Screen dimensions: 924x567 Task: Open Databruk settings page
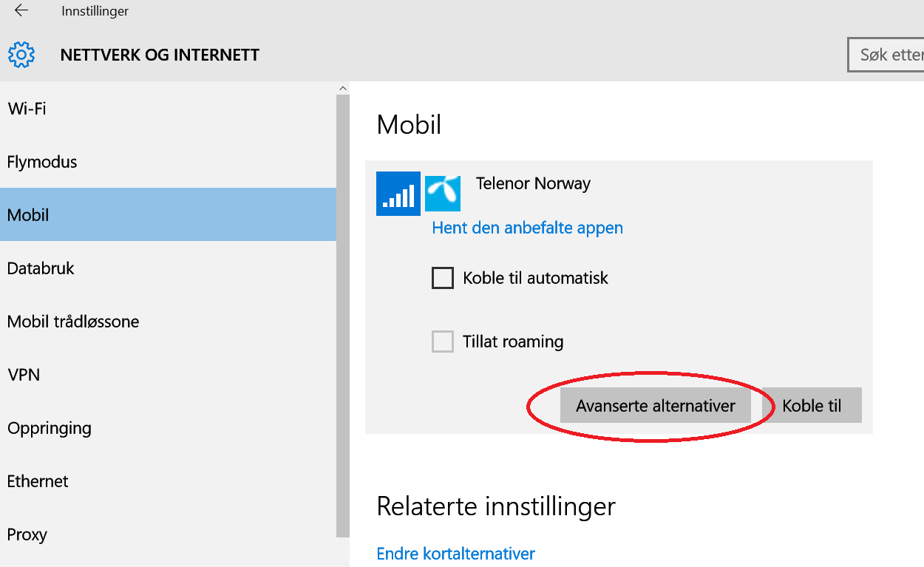click(168, 268)
